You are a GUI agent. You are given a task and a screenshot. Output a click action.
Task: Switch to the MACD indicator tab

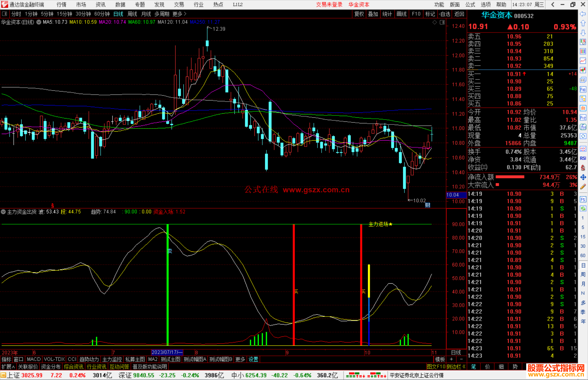pos(33,359)
